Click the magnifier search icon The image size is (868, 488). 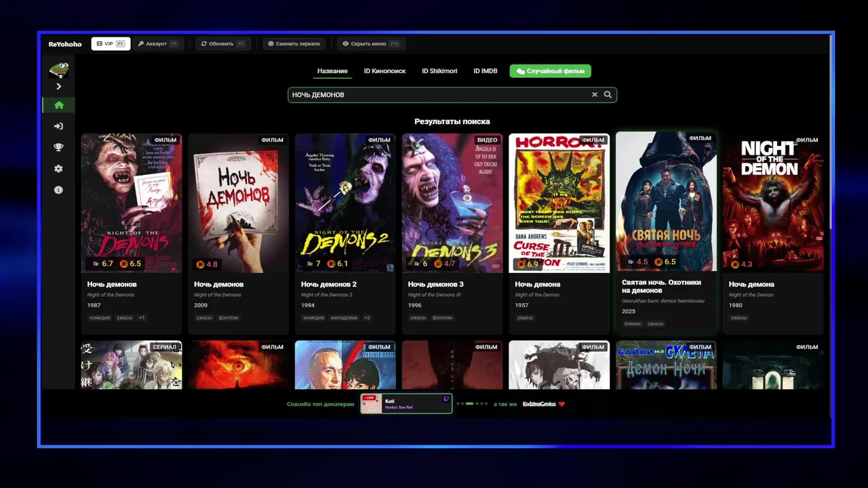point(608,95)
